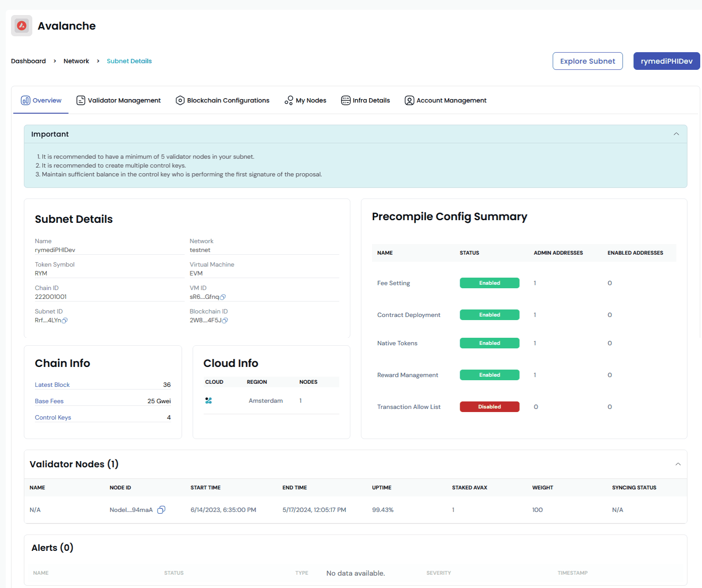The height and width of the screenshot is (588, 702).
Task: Click the Fee Setting Enabled badge
Action: (x=490, y=283)
